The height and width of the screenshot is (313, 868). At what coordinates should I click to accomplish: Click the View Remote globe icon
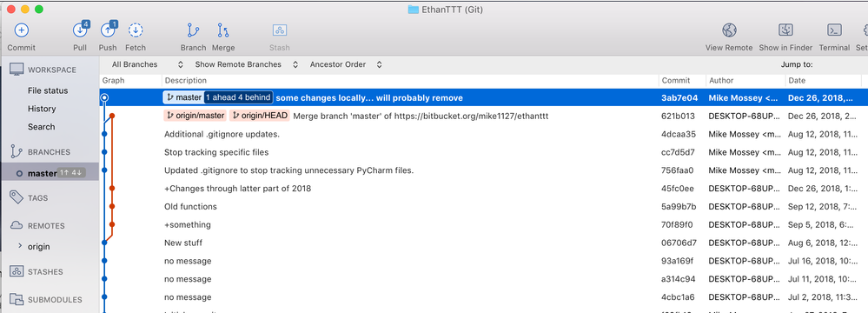[x=729, y=30]
